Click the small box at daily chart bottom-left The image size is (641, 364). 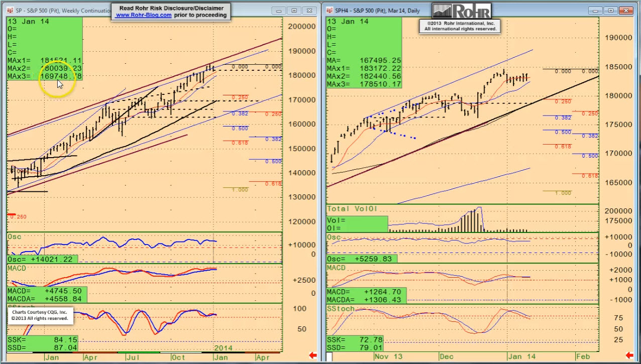[x=330, y=356]
